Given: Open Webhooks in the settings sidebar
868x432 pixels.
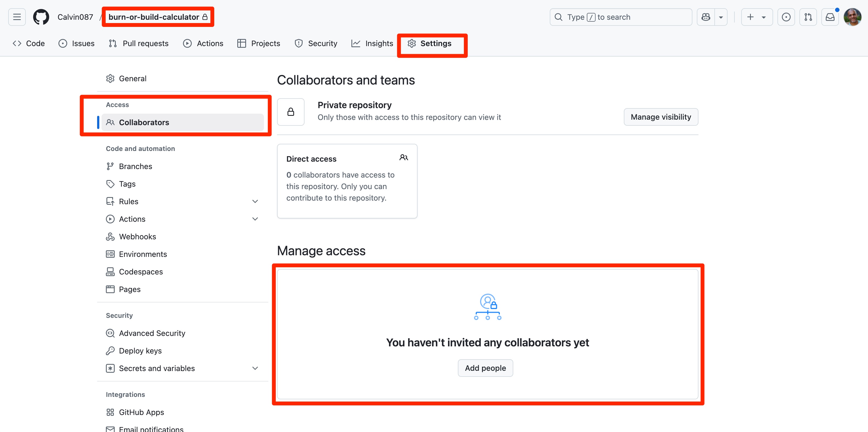Looking at the screenshot, I should (x=137, y=236).
